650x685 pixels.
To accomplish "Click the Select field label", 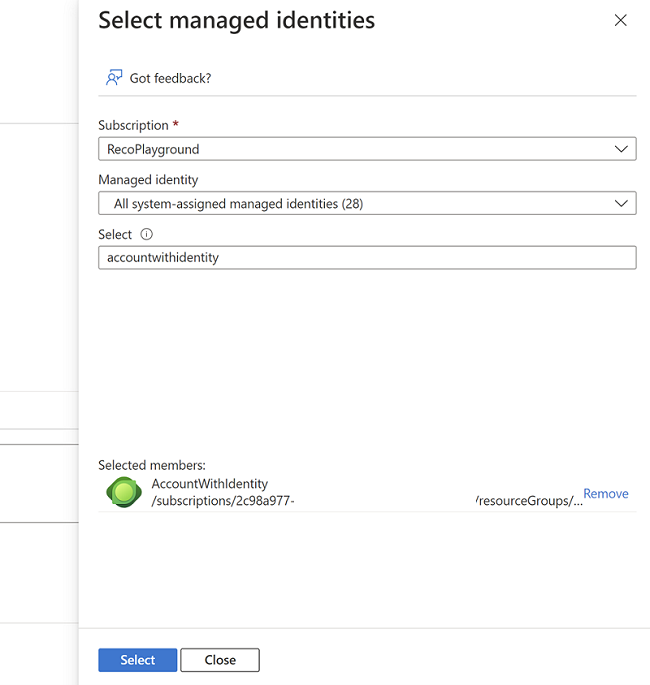I will click(115, 234).
